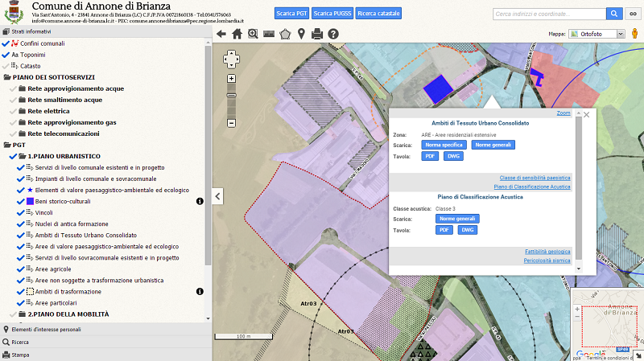Download the acoustic plan DWG file
644x361 pixels.
coord(468,230)
